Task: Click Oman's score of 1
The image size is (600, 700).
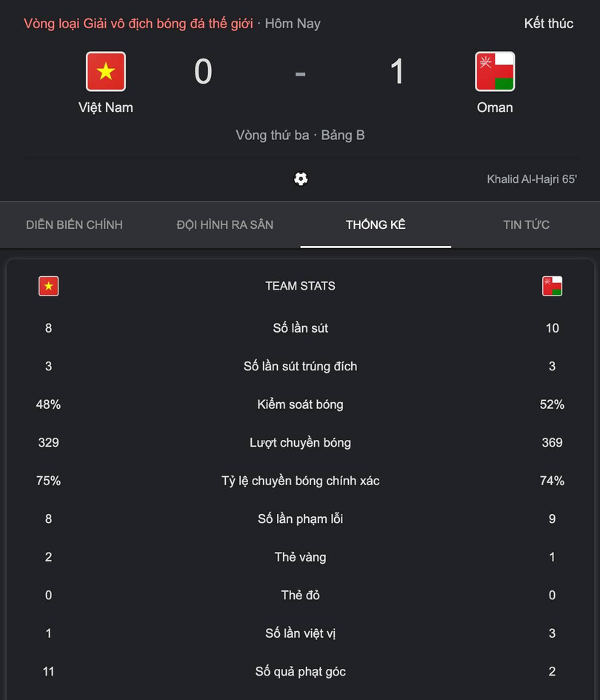Action: [397, 72]
